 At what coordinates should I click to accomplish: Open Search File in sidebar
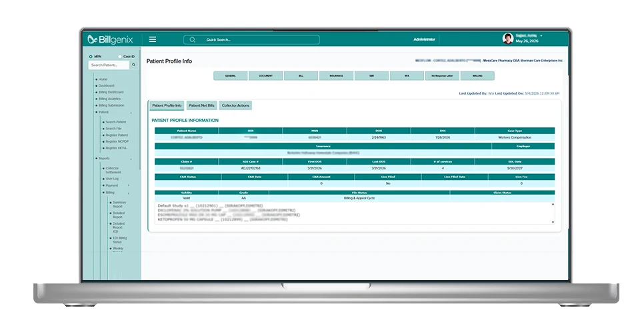[x=113, y=129]
